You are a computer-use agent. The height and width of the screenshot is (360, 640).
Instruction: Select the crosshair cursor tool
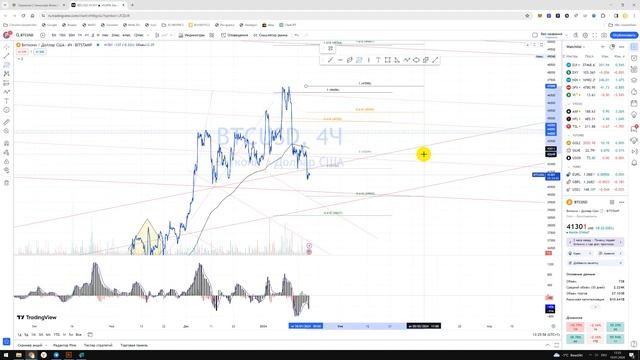click(6, 47)
